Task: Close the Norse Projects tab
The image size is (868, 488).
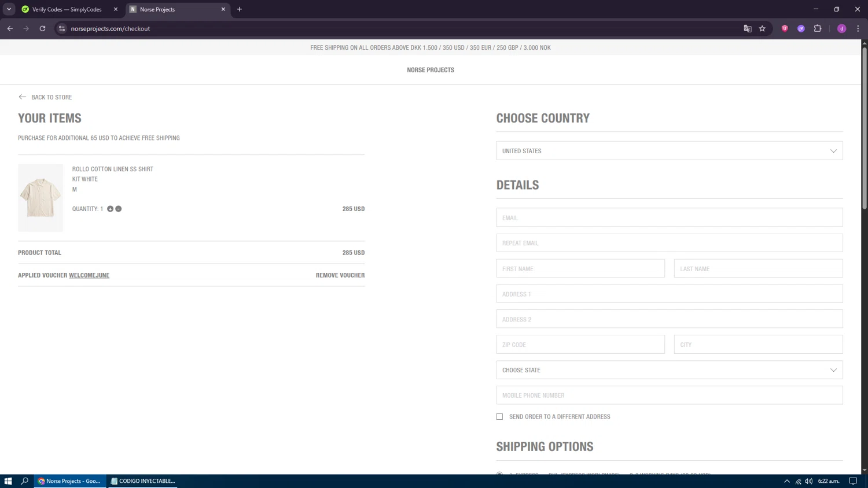Action: pyautogui.click(x=223, y=9)
